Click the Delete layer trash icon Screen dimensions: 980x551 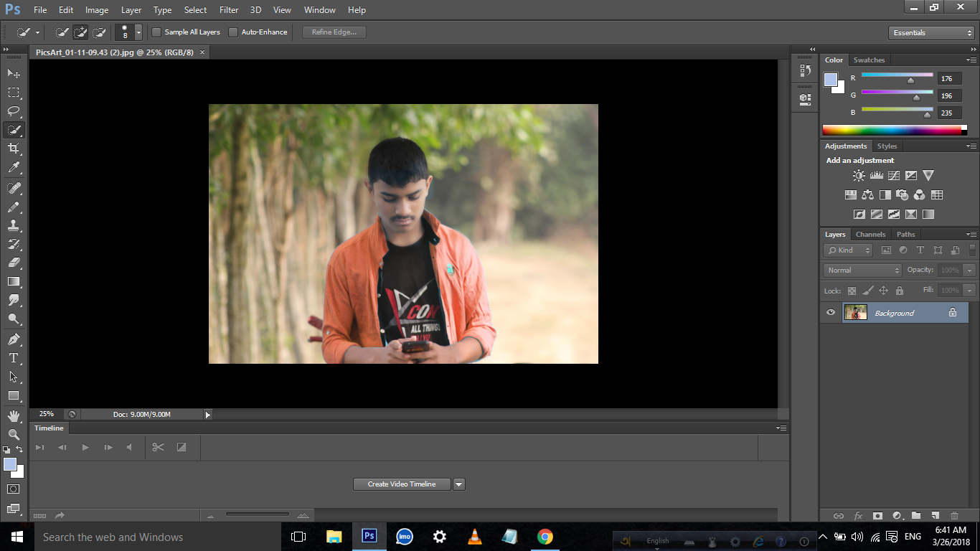[x=954, y=515]
